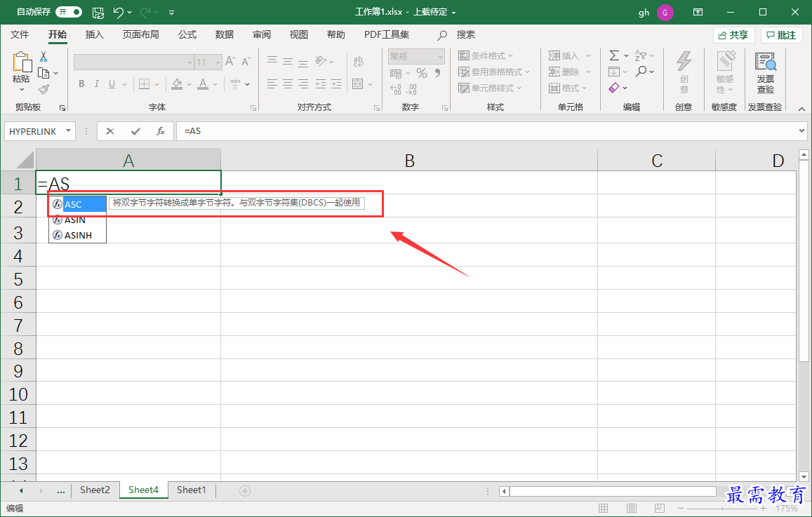Viewport: 812px width, 517px height.
Task: Click the Increase Font Size icon
Action: [230, 62]
